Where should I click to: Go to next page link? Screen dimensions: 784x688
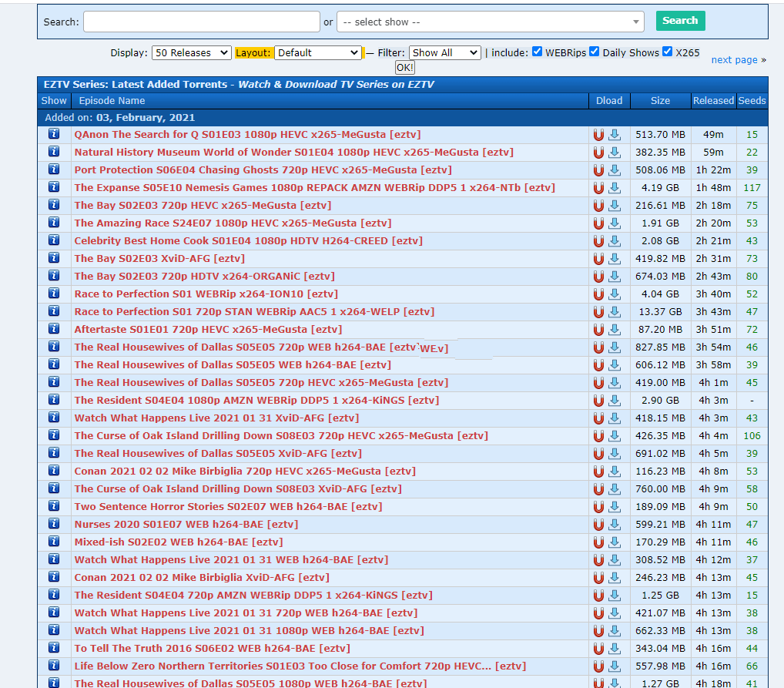pyautogui.click(x=734, y=59)
